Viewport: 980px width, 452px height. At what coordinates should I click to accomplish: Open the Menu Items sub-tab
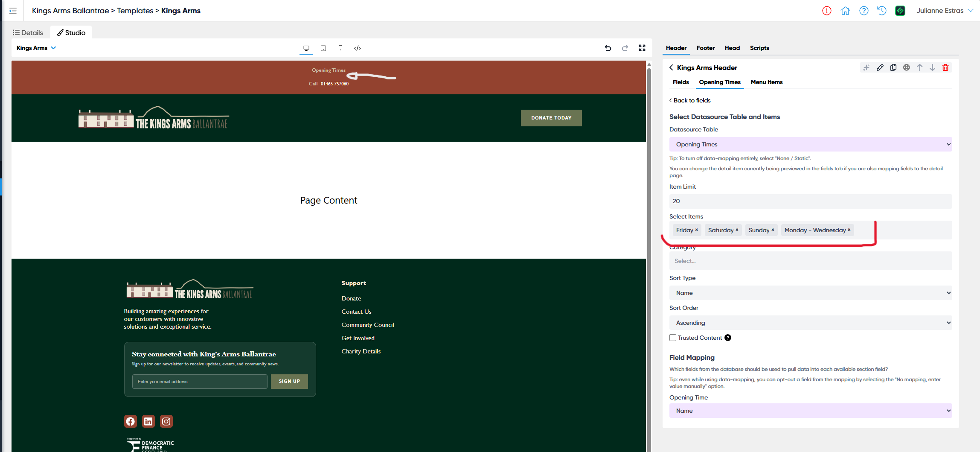pos(767,82)
